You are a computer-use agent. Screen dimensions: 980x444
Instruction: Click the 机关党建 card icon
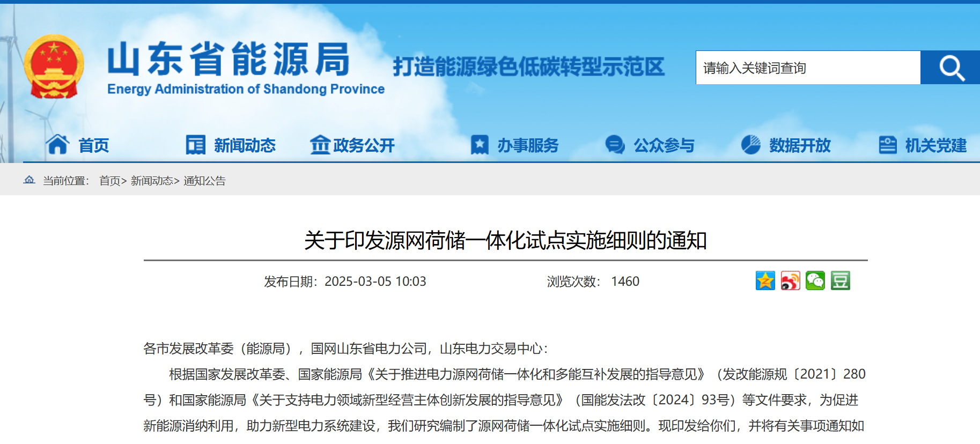[888, 145]
